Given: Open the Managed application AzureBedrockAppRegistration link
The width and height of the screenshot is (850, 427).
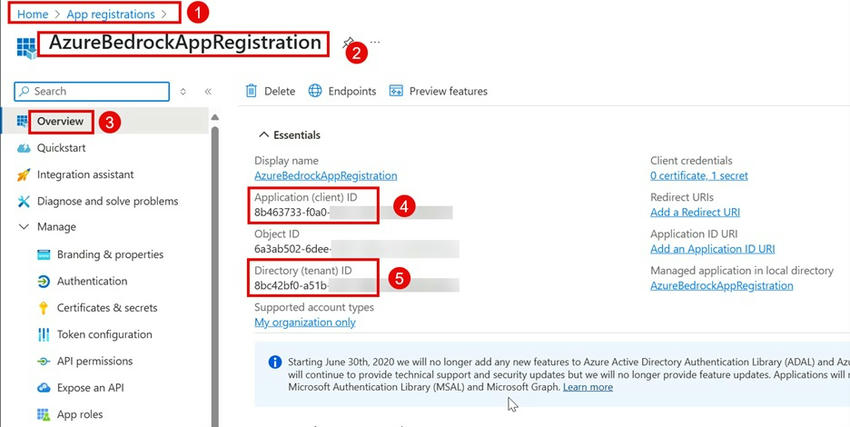Looking at the screenshot, I should 722,286.
